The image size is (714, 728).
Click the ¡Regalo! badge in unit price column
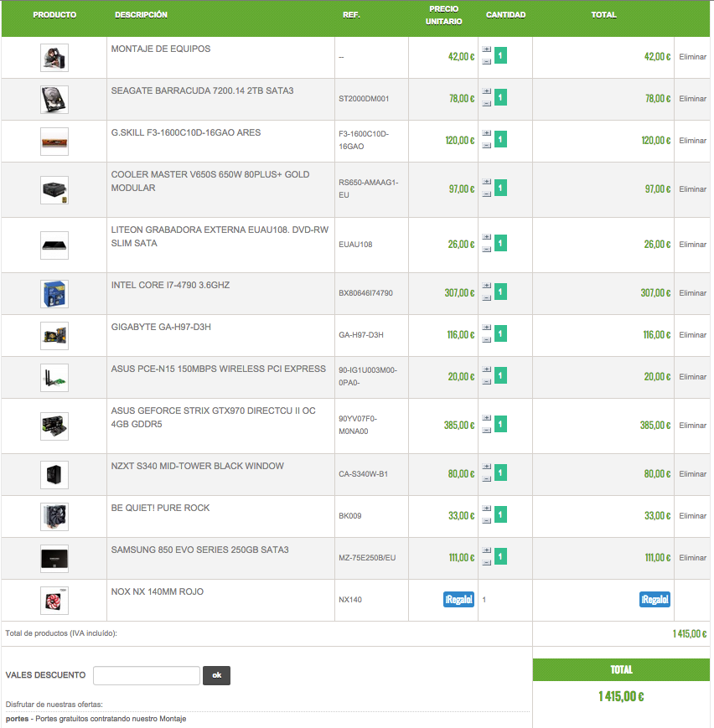458,599
